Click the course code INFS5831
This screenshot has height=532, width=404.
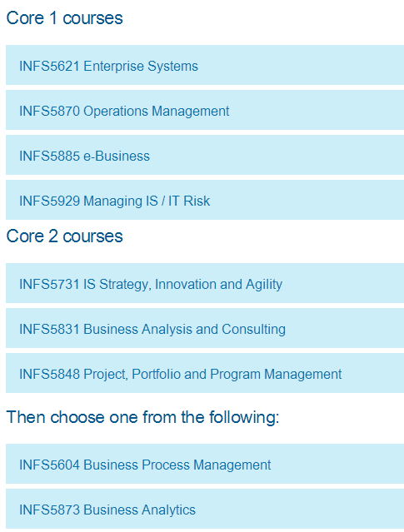49,329
